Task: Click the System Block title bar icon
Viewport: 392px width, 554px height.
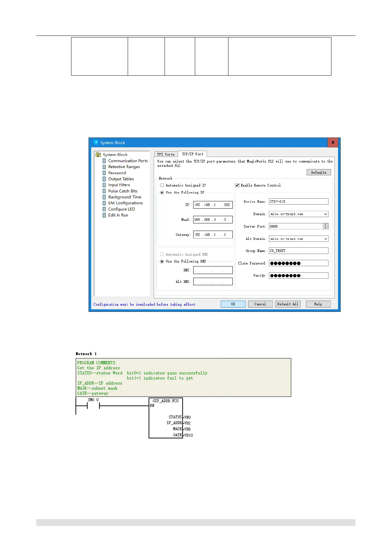Action: [x=96, y=142]
